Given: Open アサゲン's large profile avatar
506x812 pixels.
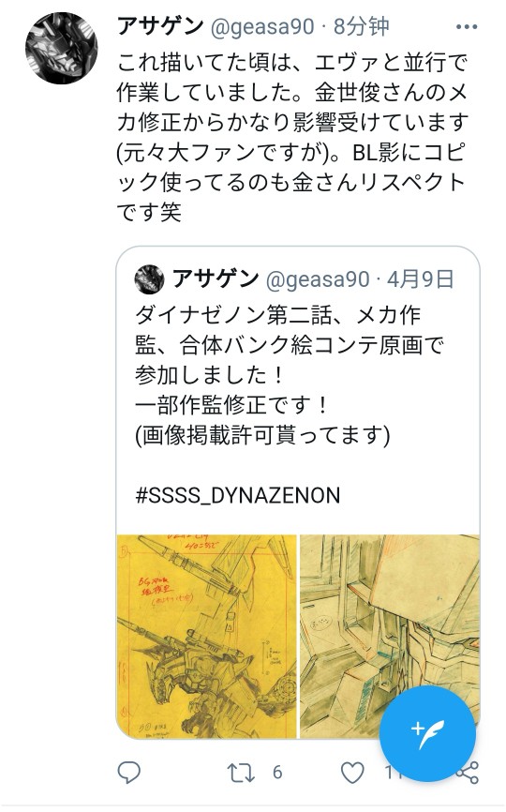Looking at the screenshot, I should (x=62, y=48).
